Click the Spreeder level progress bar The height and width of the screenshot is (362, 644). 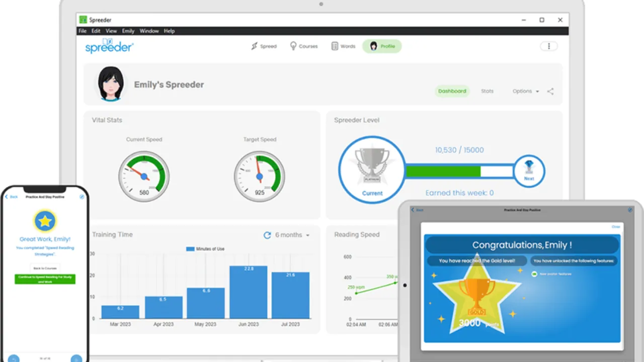pos(459,171)
